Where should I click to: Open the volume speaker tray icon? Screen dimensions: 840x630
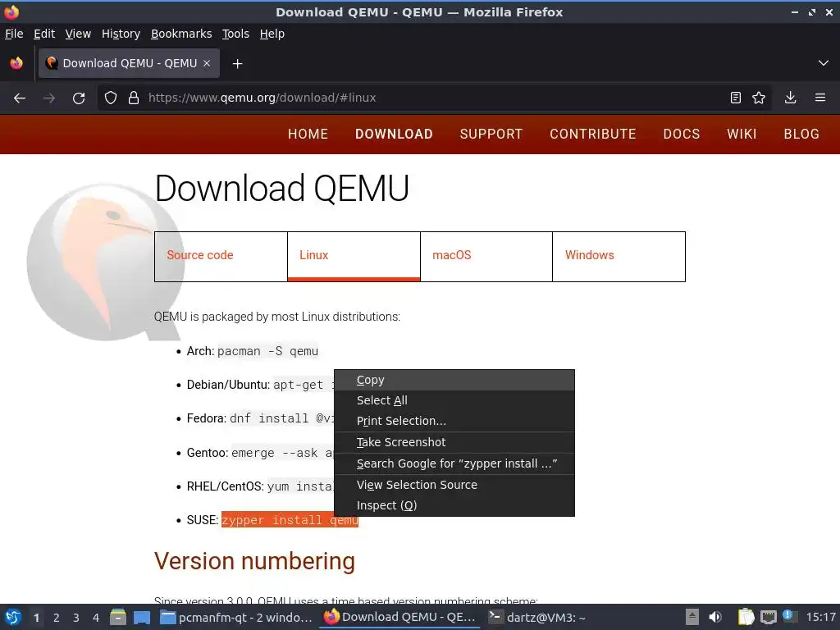pyautogui.click(x=715, y=617)
